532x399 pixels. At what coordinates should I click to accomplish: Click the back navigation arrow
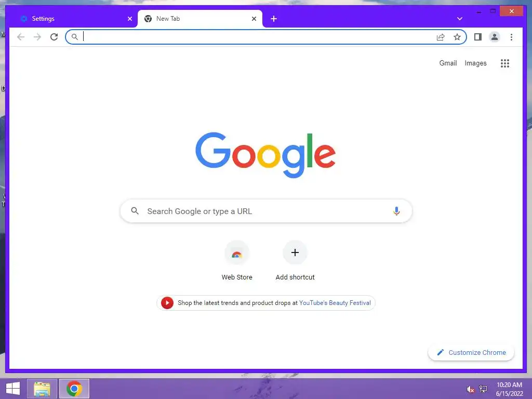tap(21, 37)
